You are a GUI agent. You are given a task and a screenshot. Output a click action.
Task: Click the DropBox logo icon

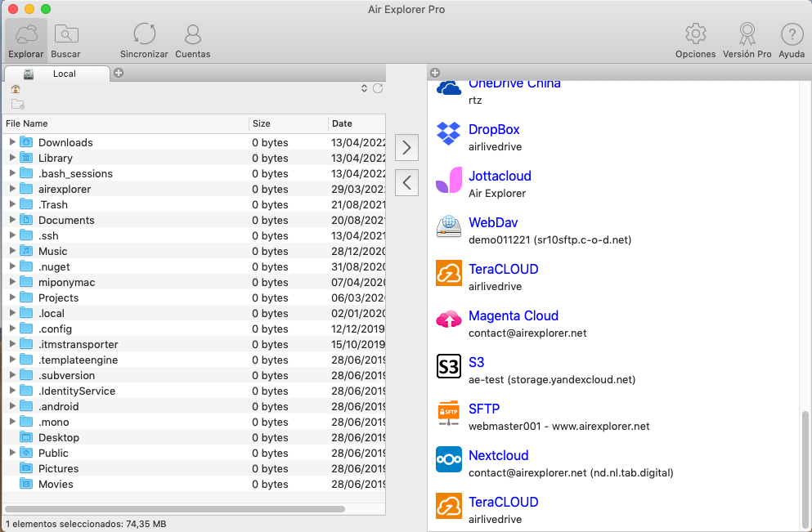pyautogui.click(x=448, y=133)
